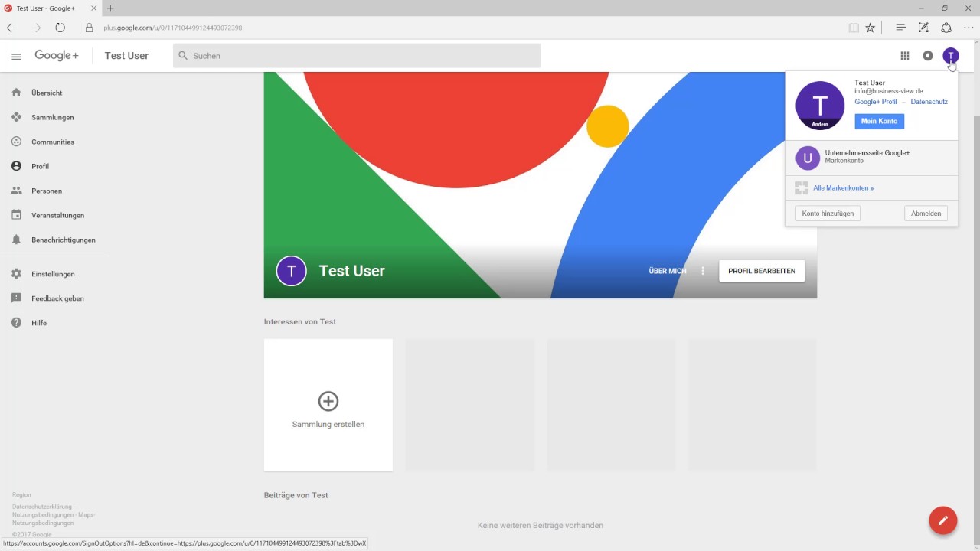
Task: Click the Personen people icon
Action: coord(16,191)
